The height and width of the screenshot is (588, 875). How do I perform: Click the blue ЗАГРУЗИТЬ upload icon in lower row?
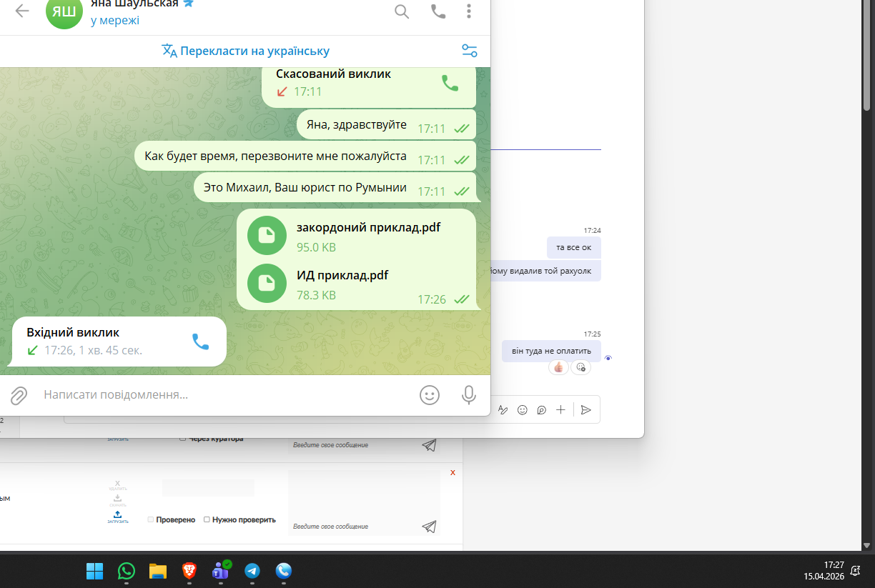pyautogui.click(x=118, y=517)
